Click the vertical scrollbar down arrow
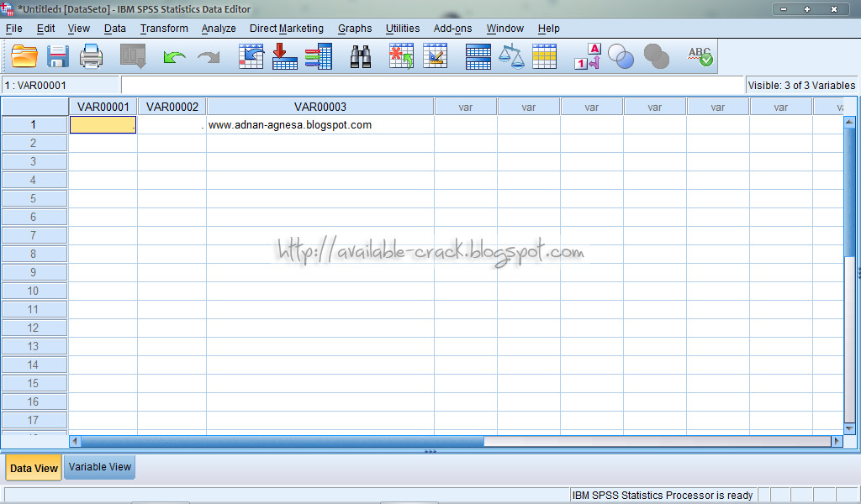The width and height of the screenshot is (861, 504). point(849,428)
